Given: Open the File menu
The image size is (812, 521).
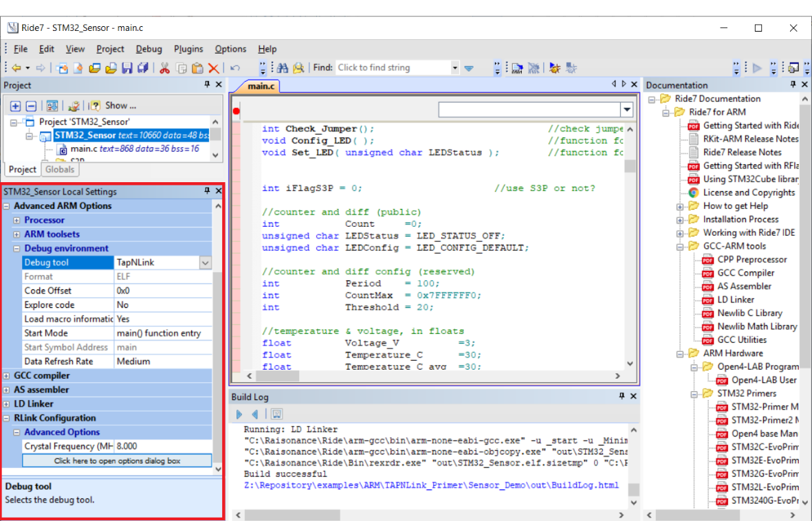Looking at the screenshot, I should pos(21,49).
